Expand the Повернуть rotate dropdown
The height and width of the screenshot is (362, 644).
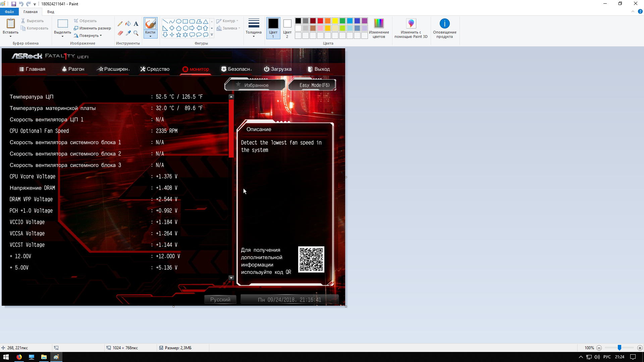pyautogui.click(x=101, y=36)
